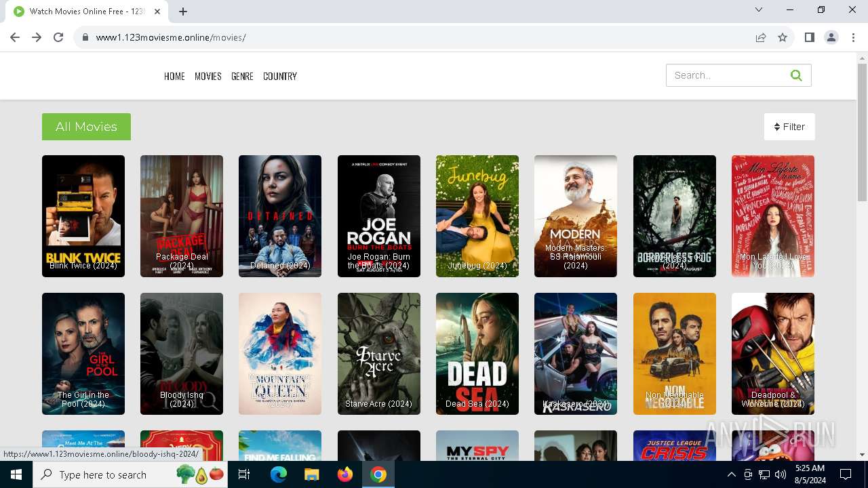The image size is (868, 488).
Task: Open File Explorer from taskbar
Action: point(311,474)
